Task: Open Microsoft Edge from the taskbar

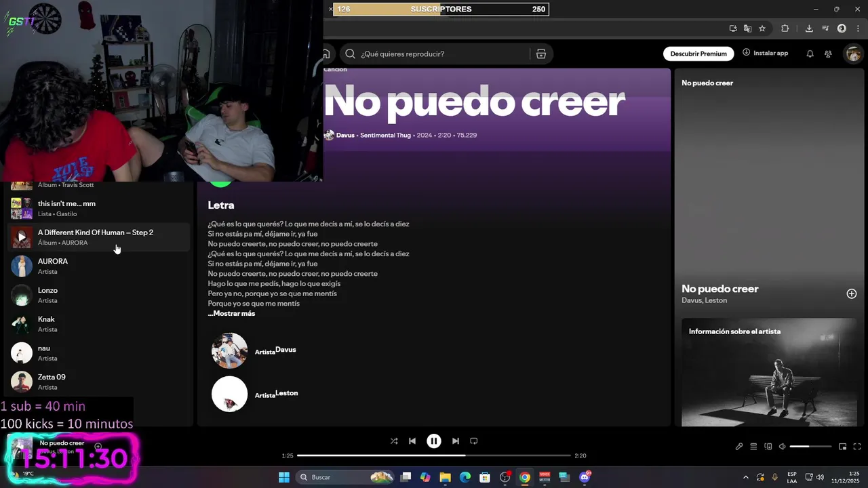Action: 465,477
